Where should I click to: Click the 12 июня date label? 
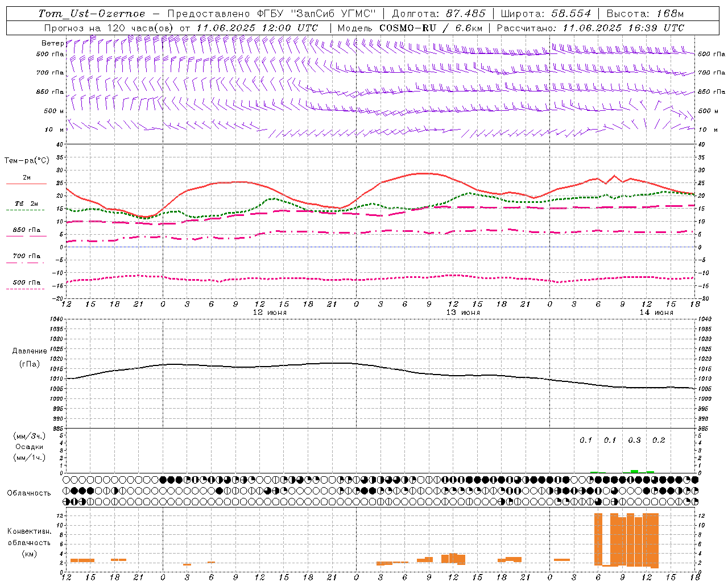(270, 313)
